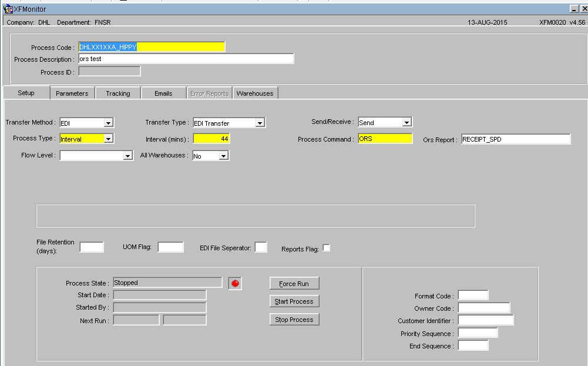The width and height of the screenshot is (588, 366).
Task: Click the UOM Flag field
Action: (170, 247)
